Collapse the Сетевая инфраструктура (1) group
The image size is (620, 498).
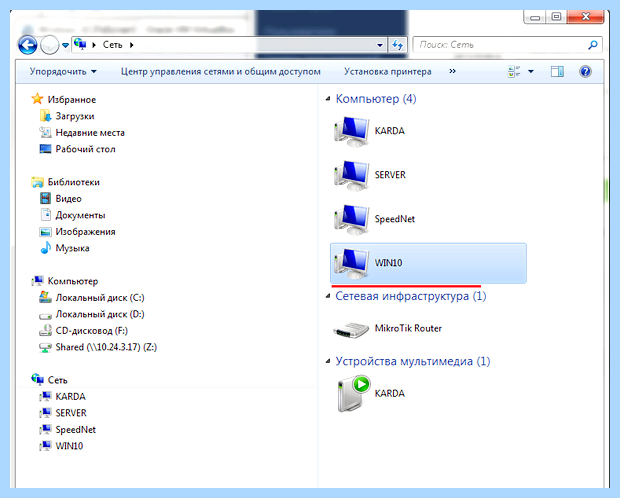328,296
